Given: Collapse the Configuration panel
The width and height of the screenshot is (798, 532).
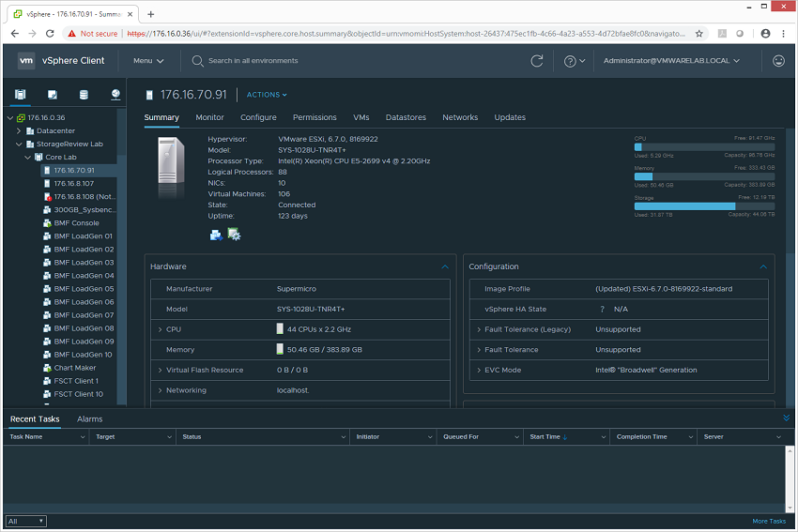Looking at the screenshot, I should click(763, 266).
